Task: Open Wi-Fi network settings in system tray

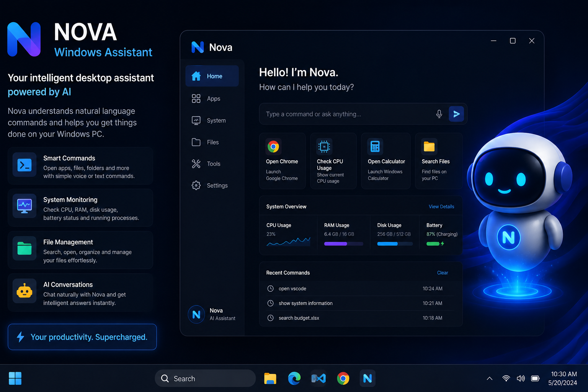Action: pyautogui.click(x=506, y=378)
